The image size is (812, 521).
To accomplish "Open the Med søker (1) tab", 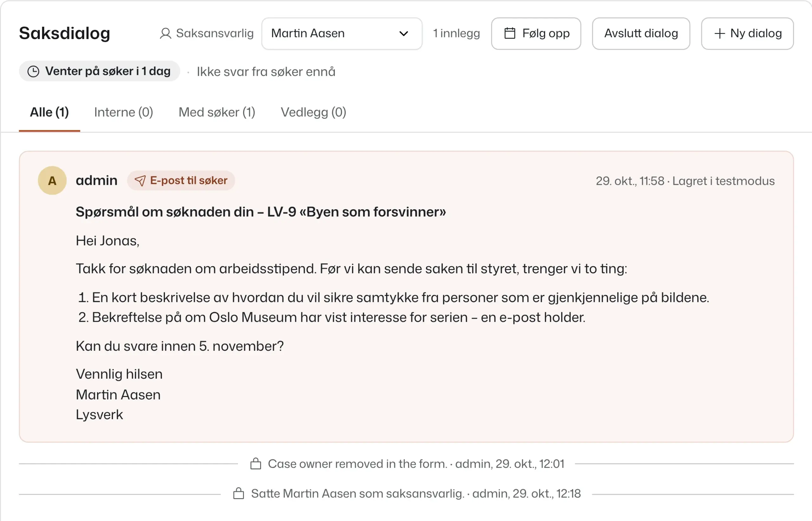I will tap(217, 112).
